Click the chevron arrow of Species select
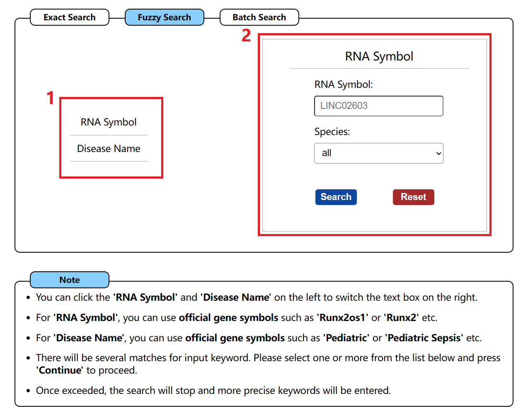This screenshot has height=420, width=528. coord(438,154)
